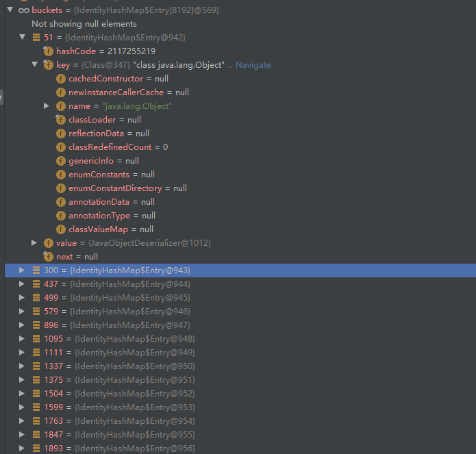Screen dimensions: 476x454
Task: Expand the name java.lang.Object field
Action: click(47, 105)
